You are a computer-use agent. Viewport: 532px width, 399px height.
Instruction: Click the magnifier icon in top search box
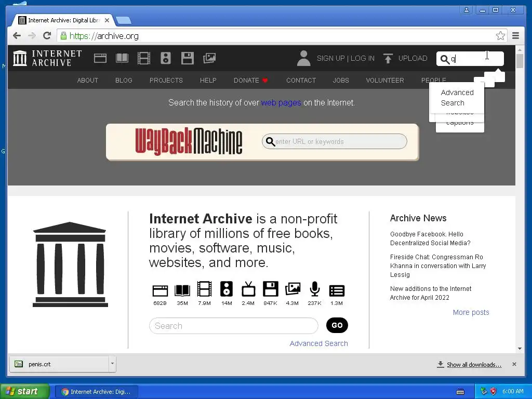click(x=445, y=59)
